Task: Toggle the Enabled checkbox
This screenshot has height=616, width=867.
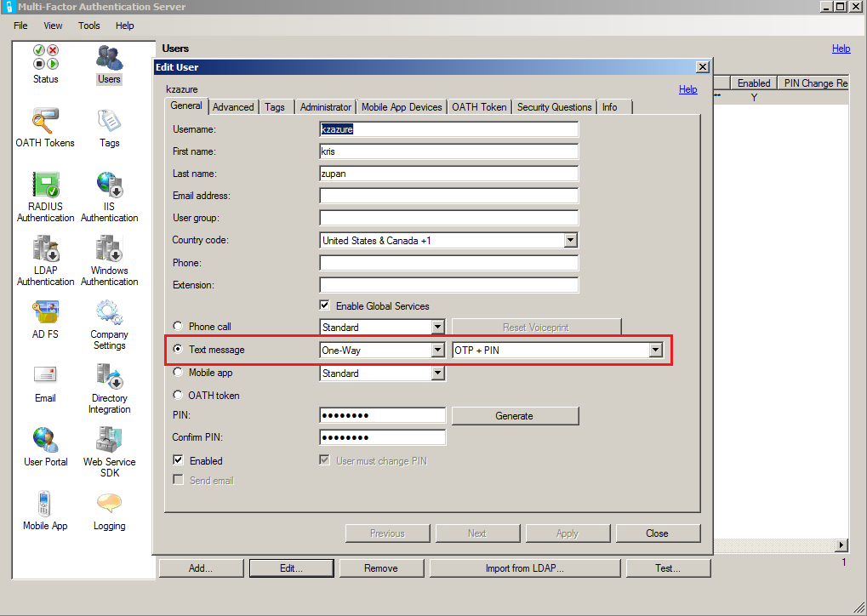Action: [x=178, y=460]
